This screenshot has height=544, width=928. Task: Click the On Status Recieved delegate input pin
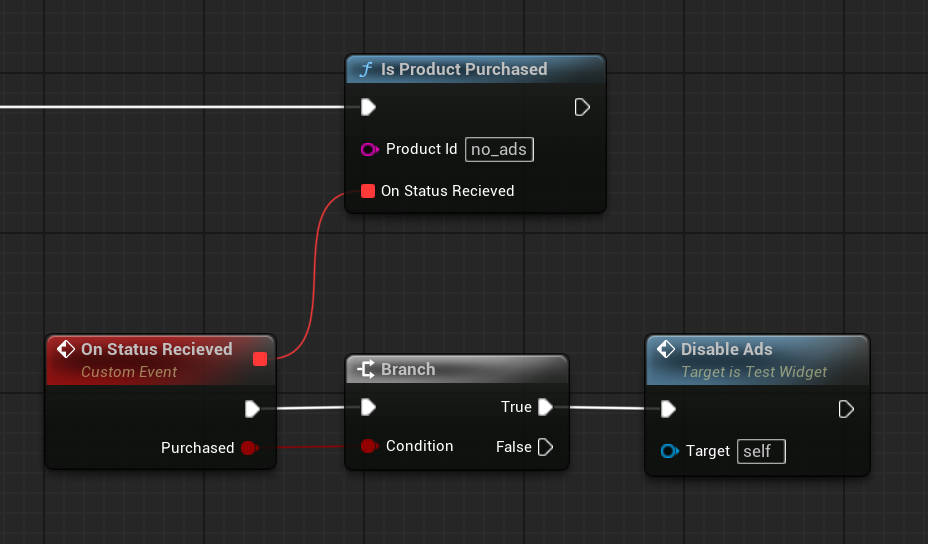point(367,191)
